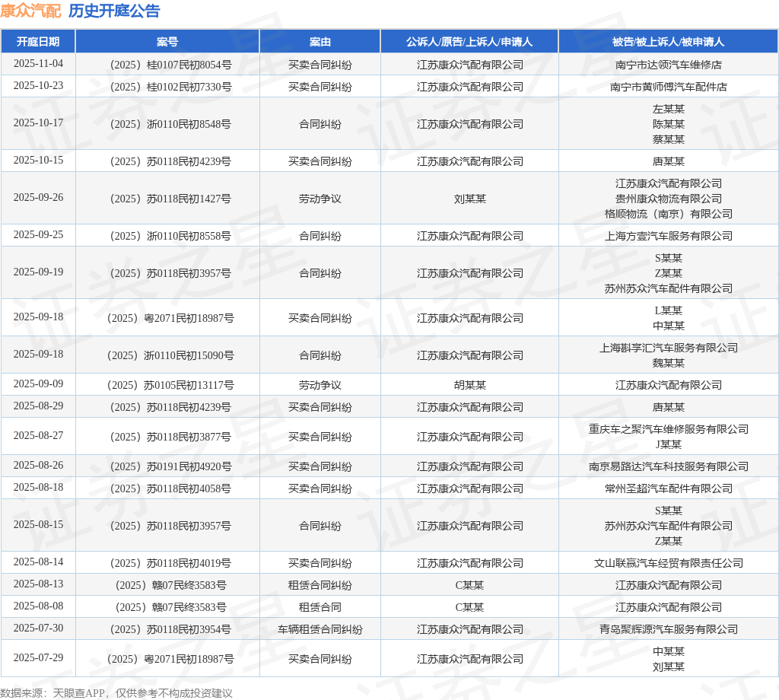Select date cell 2025-09-26
This screenshot has width=779, height=700.
(38, 198)
